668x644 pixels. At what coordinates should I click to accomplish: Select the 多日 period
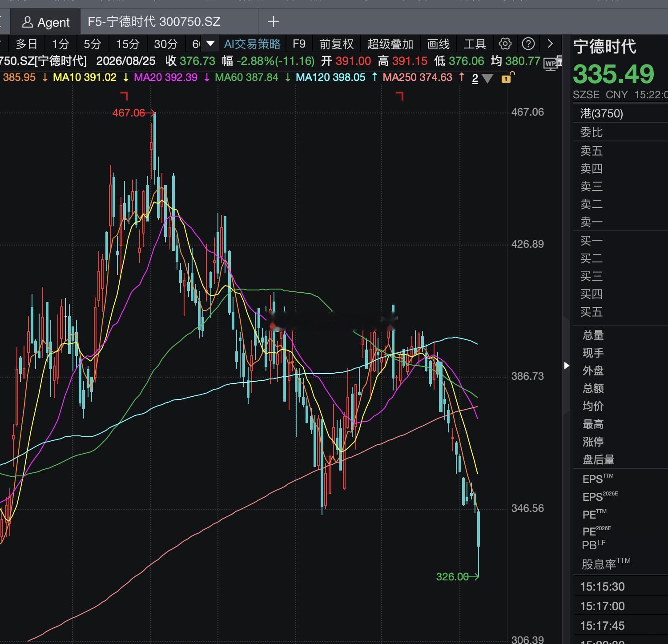(x=27, y=44)
